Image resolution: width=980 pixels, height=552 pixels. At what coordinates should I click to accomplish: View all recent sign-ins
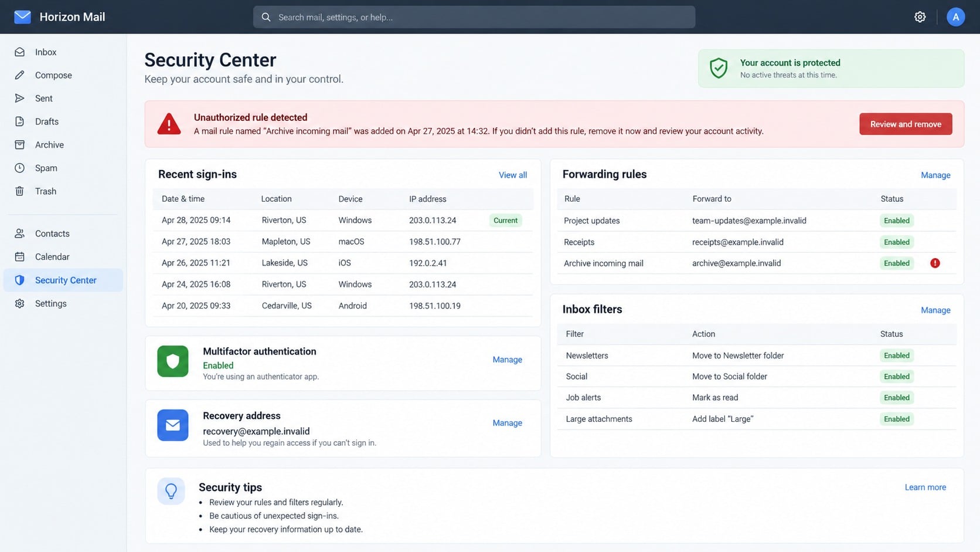click(x=513, y=175)
